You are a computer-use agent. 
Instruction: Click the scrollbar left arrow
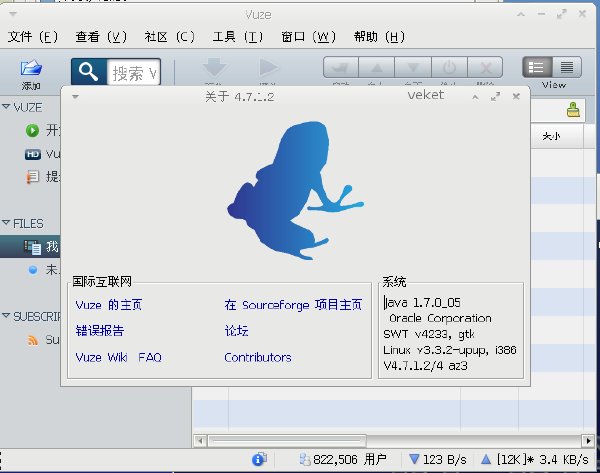click(200, 441)
